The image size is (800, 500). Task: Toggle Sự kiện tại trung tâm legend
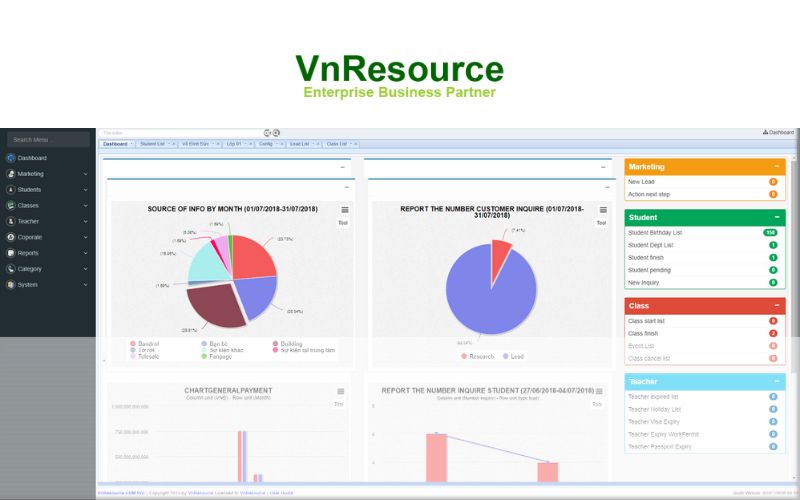coord(304,351)
